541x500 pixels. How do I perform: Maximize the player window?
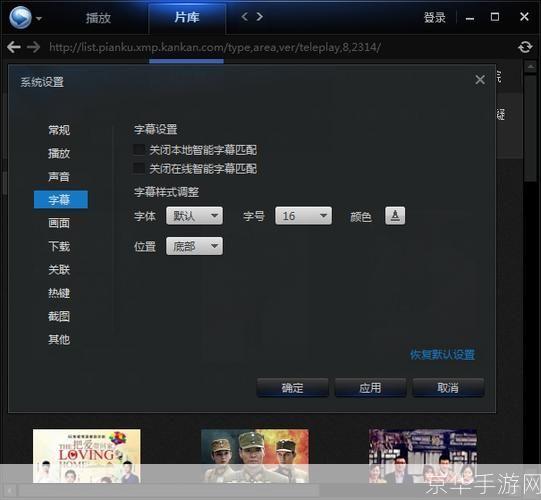[x=495, y=17]
